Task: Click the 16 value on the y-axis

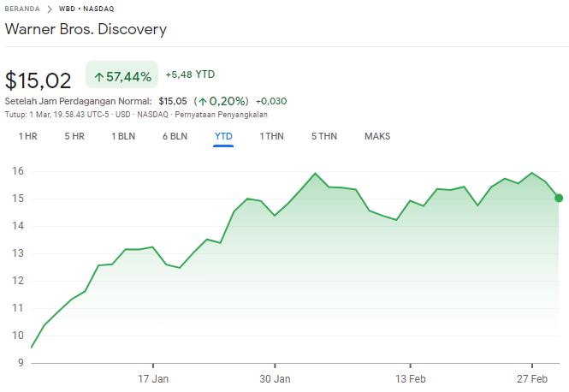Action: tap(18, 171)
